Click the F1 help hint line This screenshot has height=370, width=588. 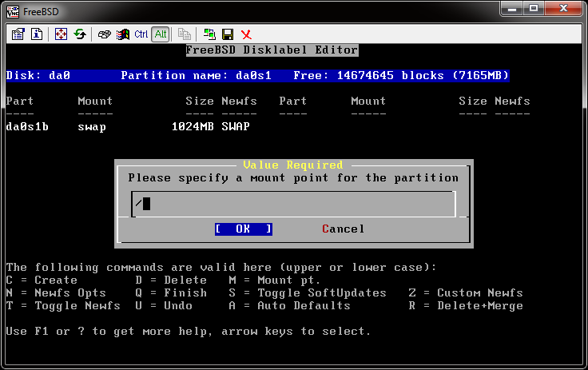click(189, 331)
